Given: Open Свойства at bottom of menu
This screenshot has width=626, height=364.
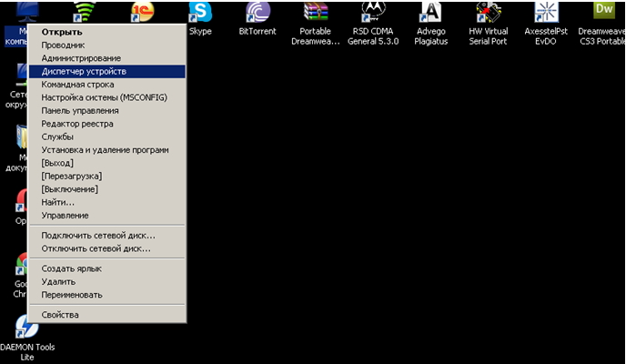Looking at the screenshot, I should [60, 315].
